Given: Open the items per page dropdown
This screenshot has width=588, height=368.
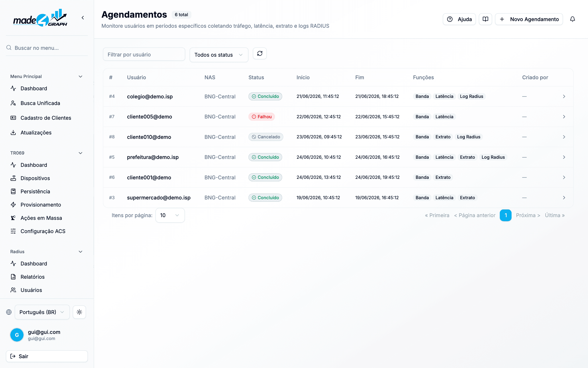Looking at the screenshot, I should [170, 215].
